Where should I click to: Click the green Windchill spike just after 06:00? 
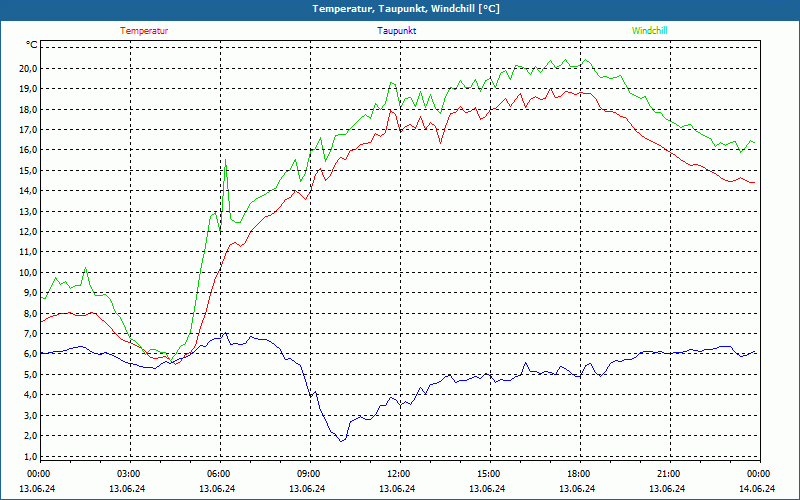pos(226,160)
